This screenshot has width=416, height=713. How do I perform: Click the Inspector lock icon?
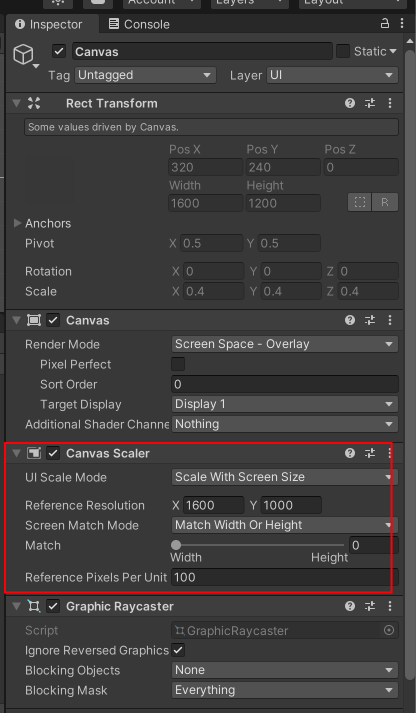pos(385,24)
